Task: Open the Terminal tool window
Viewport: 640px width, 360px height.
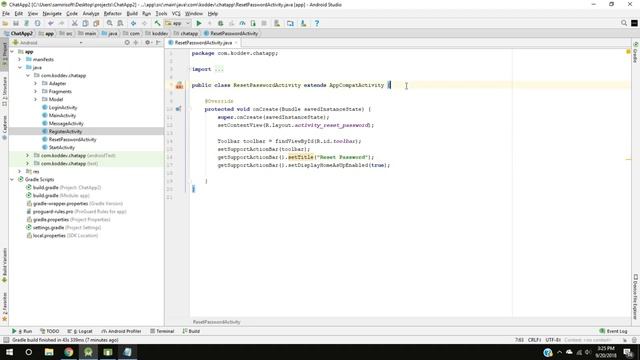Action: pos(162,331)
